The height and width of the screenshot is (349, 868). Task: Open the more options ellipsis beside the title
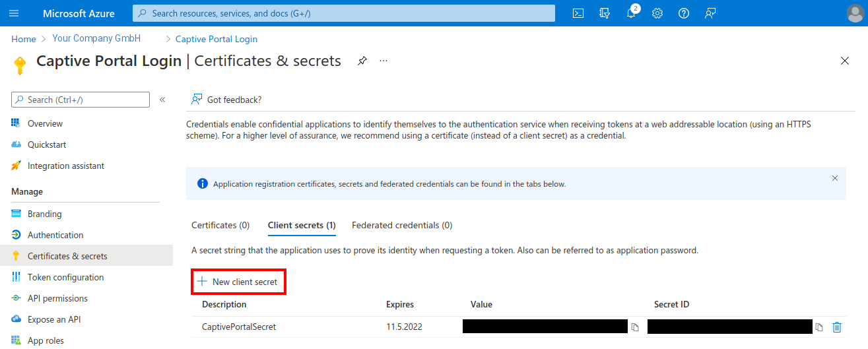[x=384, y=61]
